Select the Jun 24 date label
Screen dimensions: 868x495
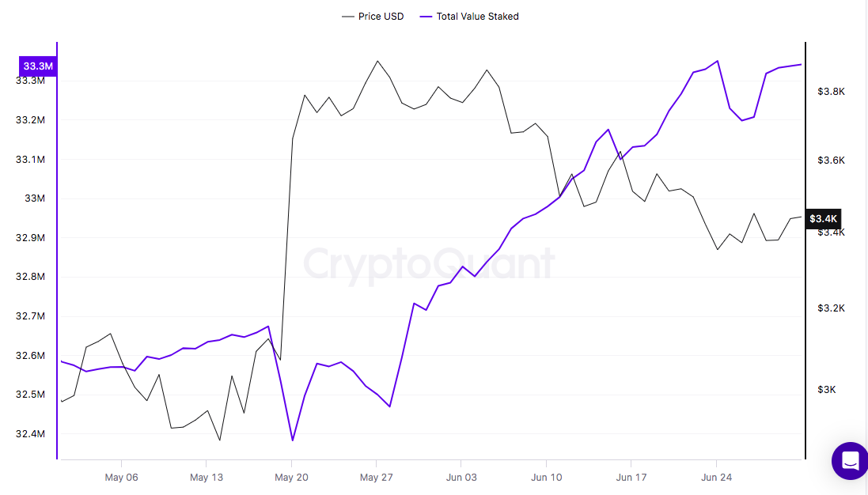[716, 477]
